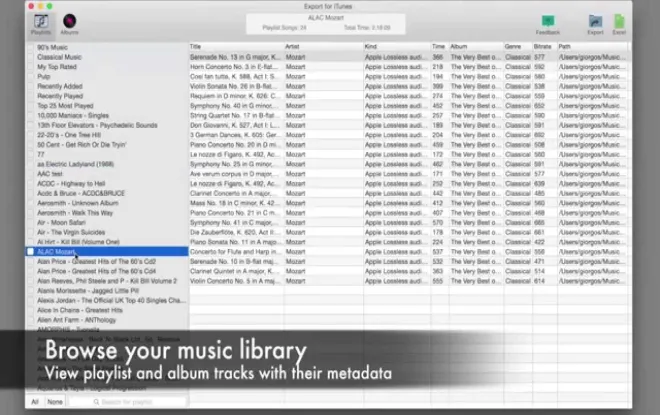Image resolution: width=660 pixels, height=415 pixels.
Task: Select Alice In Chains - Greatest Hits
Action: (80, 310)
